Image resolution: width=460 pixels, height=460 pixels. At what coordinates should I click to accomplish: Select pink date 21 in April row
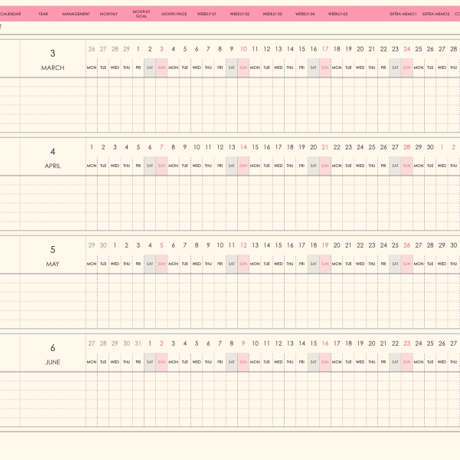click(x=325, y=147)
